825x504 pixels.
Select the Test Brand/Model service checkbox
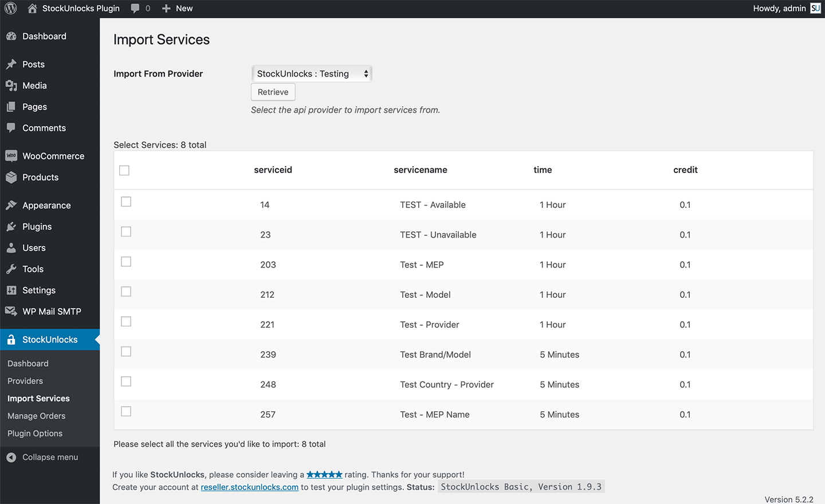coord(126,352)
